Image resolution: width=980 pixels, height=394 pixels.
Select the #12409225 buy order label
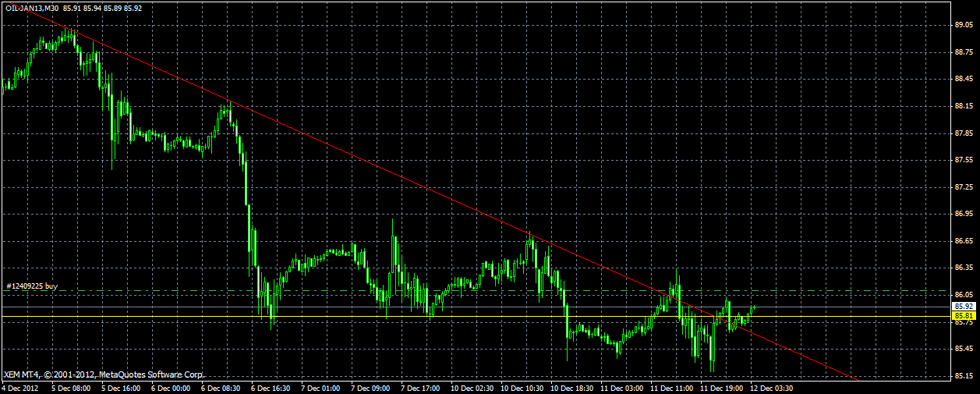[x=32, y=286]
